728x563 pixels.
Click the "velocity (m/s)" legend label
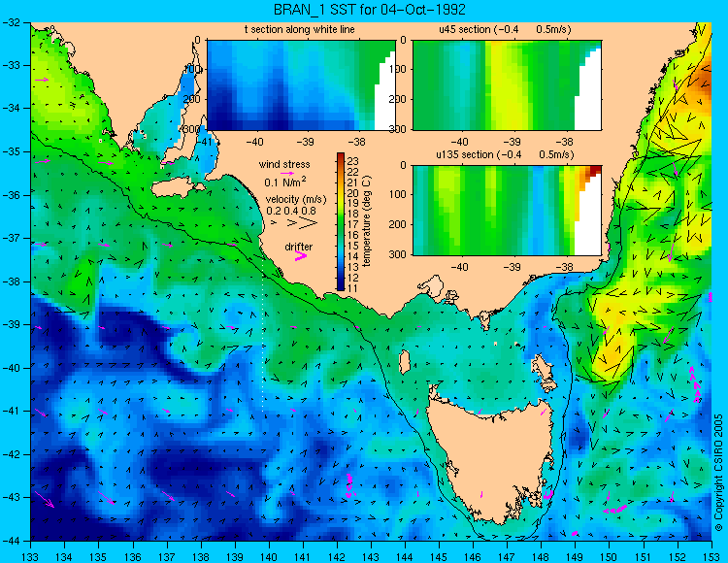296,199
